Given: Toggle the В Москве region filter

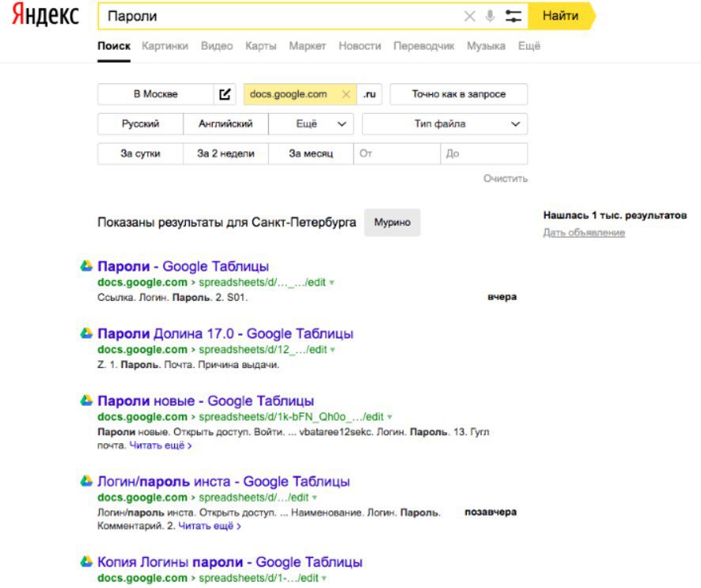Looking at the screenshot, I should [x=156, y=94].
